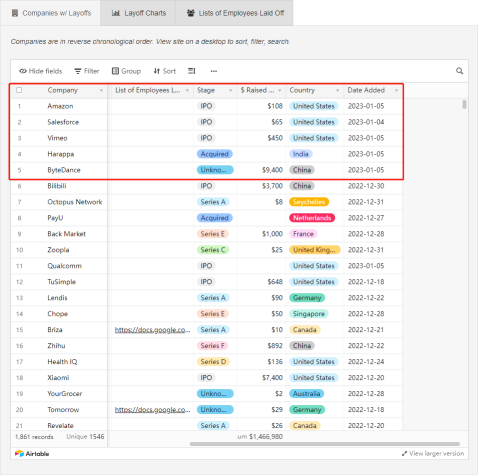
Task: Click the row height icon in toolbar
Action: point(192,71)
